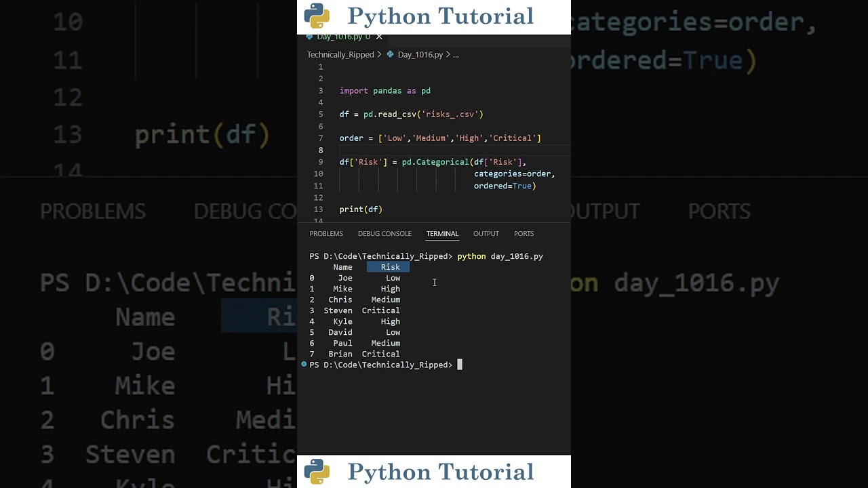Click 'import pandas as pd' code line

[x=385, y=91]
